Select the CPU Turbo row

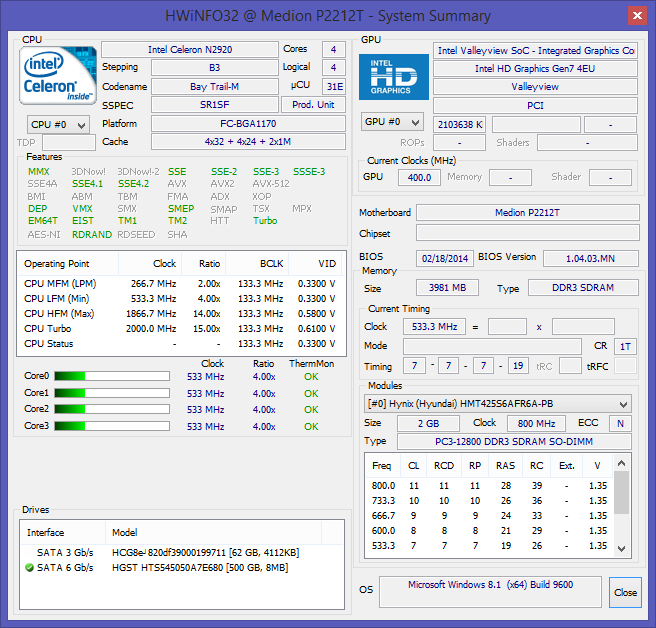(x=180, y=329)
